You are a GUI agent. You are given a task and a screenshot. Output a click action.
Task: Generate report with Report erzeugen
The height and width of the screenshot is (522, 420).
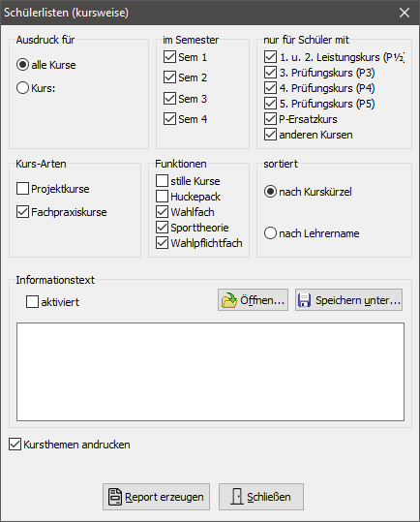156,497
